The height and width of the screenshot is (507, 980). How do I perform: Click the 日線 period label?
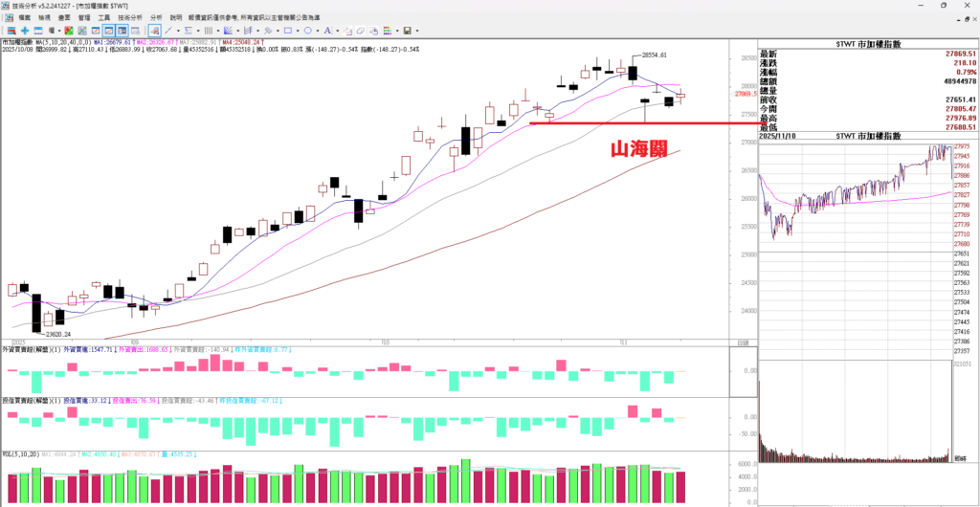744,342
